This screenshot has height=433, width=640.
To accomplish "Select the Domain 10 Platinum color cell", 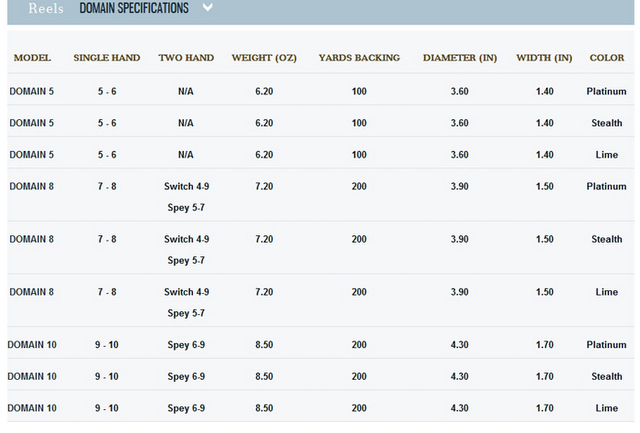I will [x=607, y=345].
